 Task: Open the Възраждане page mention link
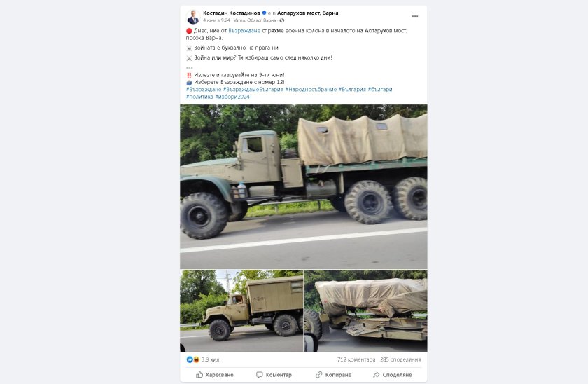[244, 31]
